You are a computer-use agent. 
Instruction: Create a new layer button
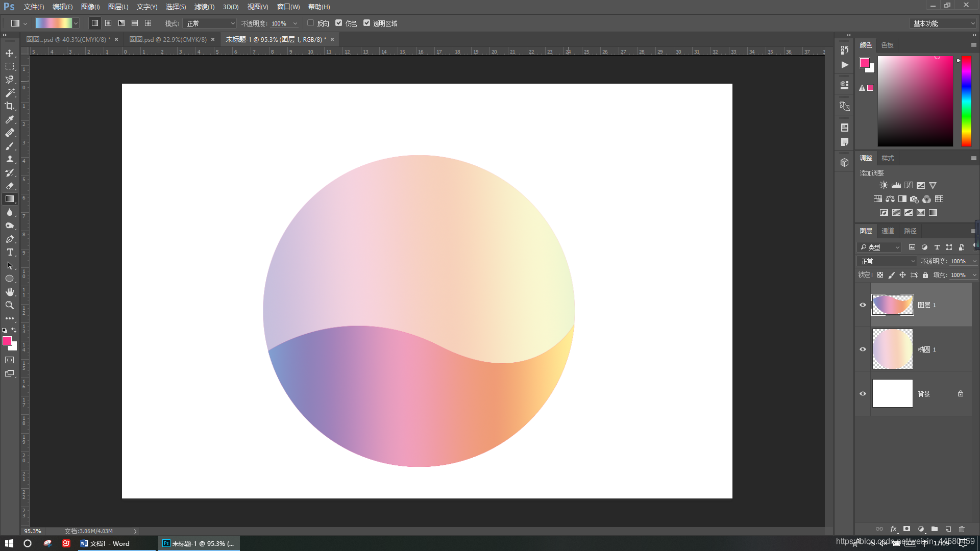point(948,529)
